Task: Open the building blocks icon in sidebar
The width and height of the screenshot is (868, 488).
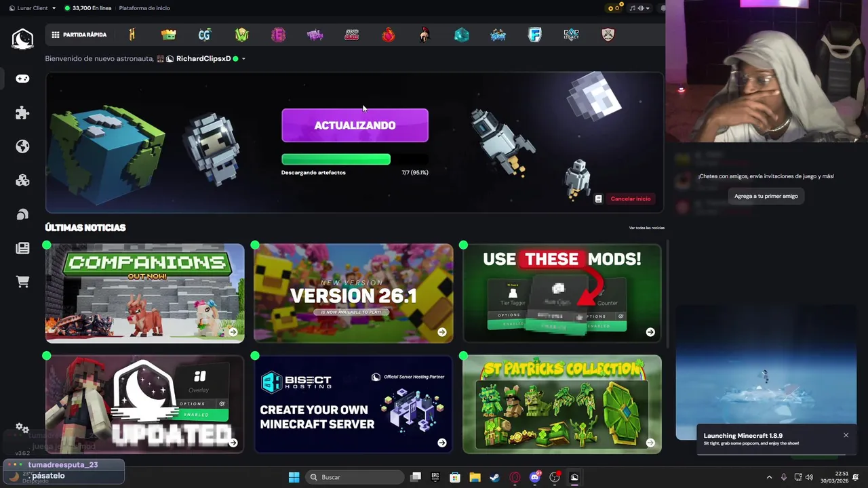Action: (22, 180)
